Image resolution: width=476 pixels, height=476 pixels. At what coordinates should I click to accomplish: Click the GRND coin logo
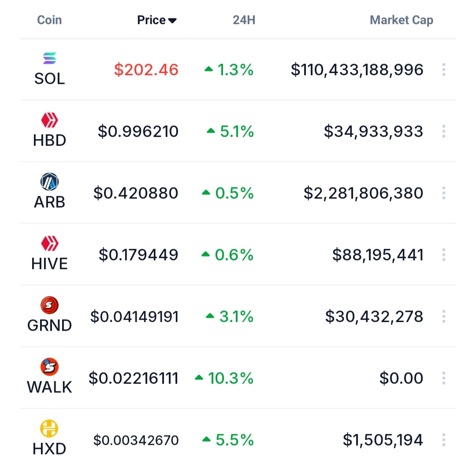(x=49, y=305)
